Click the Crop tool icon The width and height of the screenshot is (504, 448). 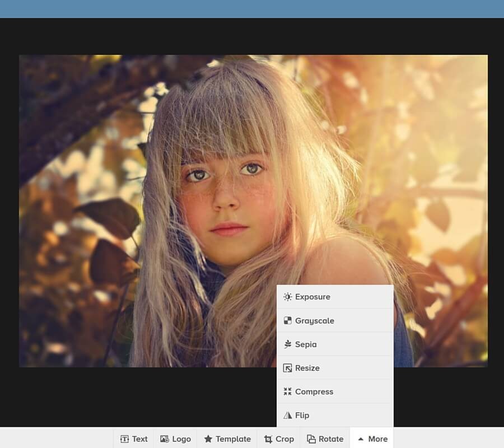[x=268, y=439]
